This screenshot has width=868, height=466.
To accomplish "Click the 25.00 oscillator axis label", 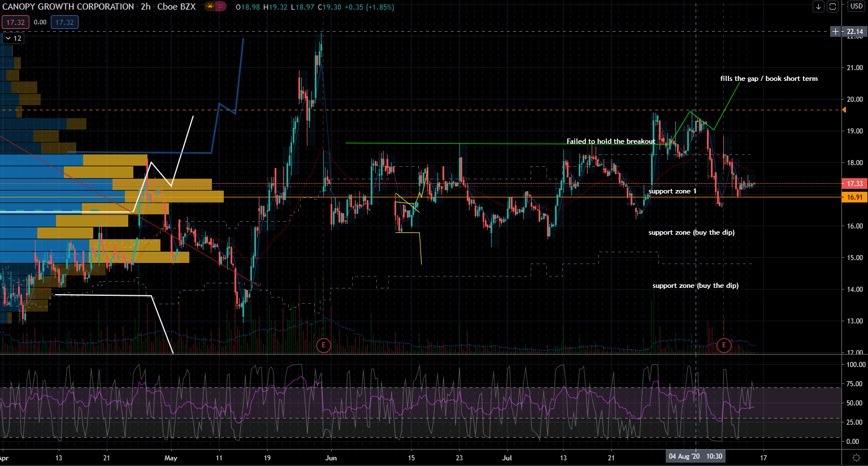I will [854, 422].
